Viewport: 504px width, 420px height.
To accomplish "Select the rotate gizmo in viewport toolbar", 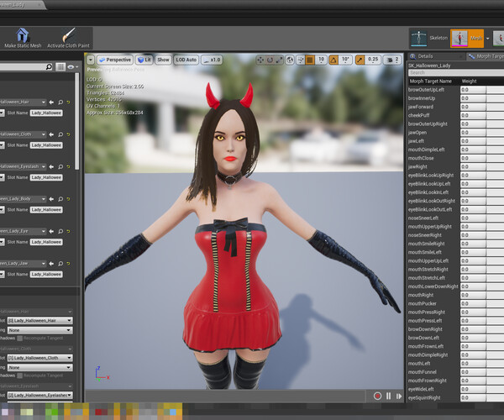I will tap(270, 60).
